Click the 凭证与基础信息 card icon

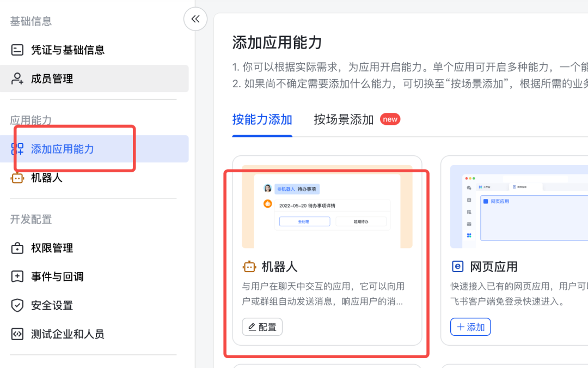tap(17, 50)
